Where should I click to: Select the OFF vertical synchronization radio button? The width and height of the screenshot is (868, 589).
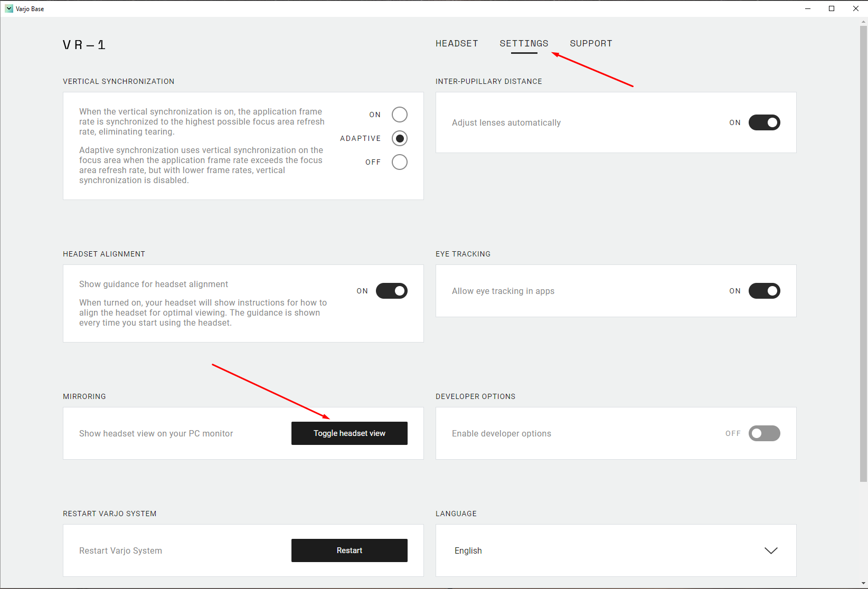[x=400, y=162]
